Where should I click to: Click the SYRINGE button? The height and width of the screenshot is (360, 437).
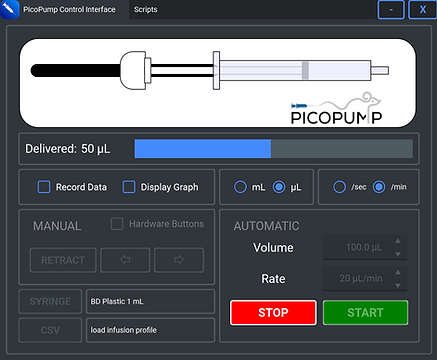[x=50, y=301]
